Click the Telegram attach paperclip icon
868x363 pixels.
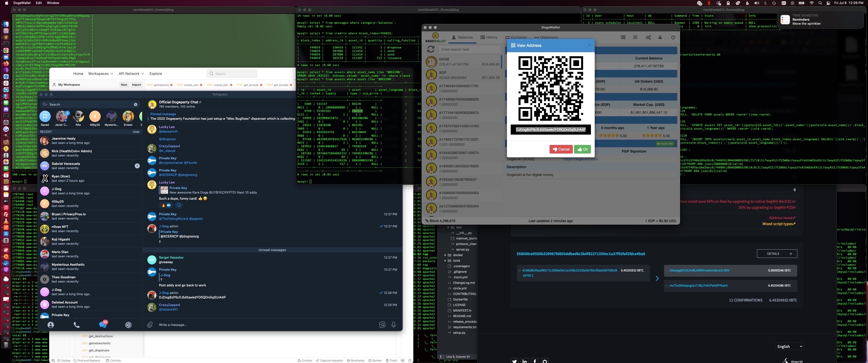(150, 325)
